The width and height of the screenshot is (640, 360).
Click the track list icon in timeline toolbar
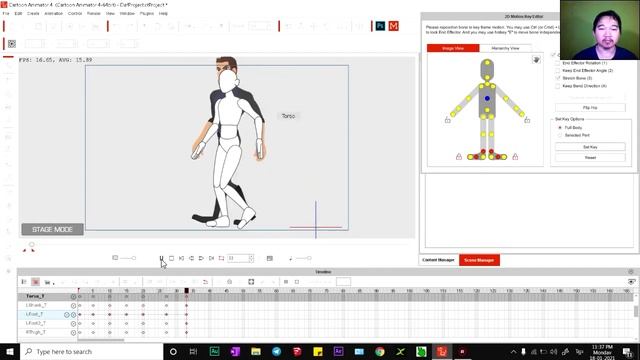[x=24, y=282]
